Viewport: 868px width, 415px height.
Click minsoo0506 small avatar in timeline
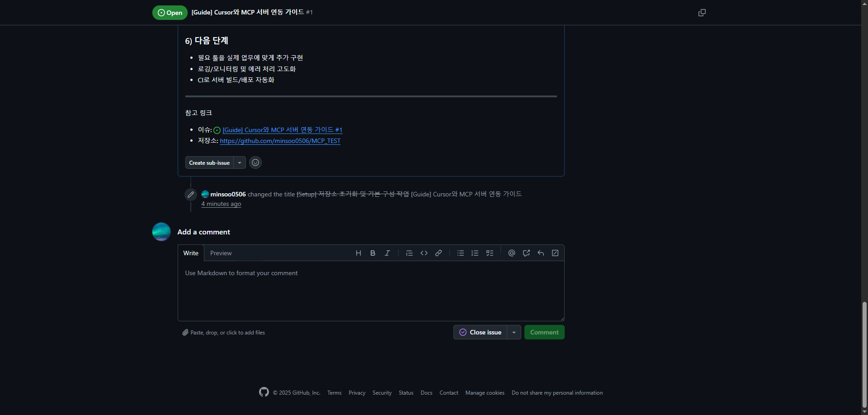[205, 194]
